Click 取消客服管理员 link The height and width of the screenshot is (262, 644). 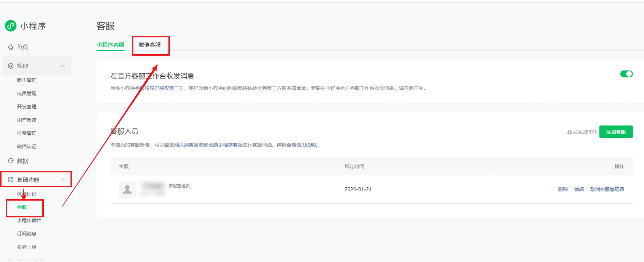pyautogui.click(x=607, y=190)
